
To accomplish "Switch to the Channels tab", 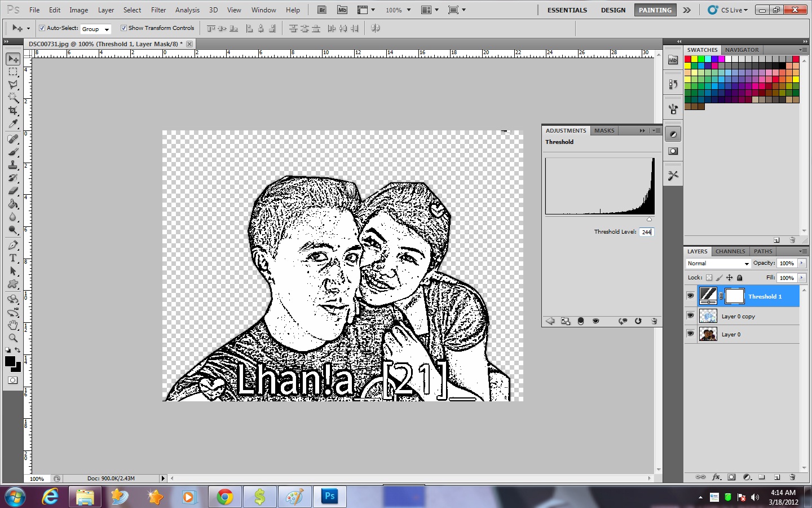I will click(x=730, y=251).
